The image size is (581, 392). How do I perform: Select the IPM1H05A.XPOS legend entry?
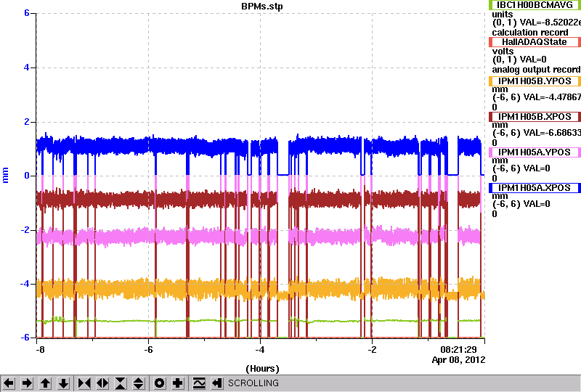click(535, 188)
